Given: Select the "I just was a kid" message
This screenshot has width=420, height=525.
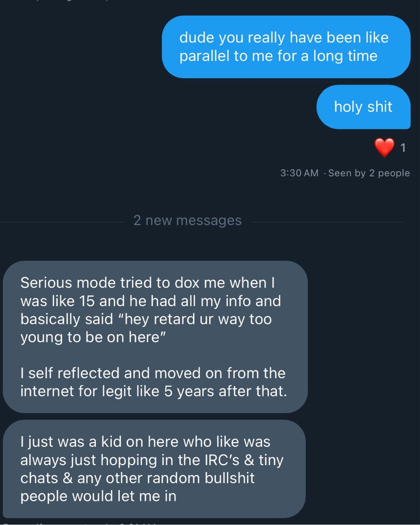Looking at the screenshot, I should [x=154, y=469].
